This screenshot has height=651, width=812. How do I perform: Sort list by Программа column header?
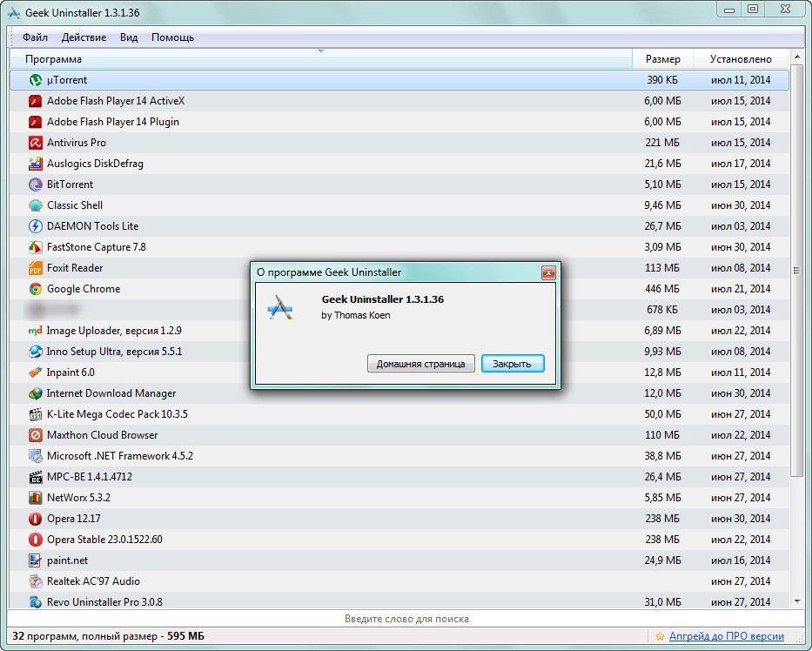pos(320,59)
